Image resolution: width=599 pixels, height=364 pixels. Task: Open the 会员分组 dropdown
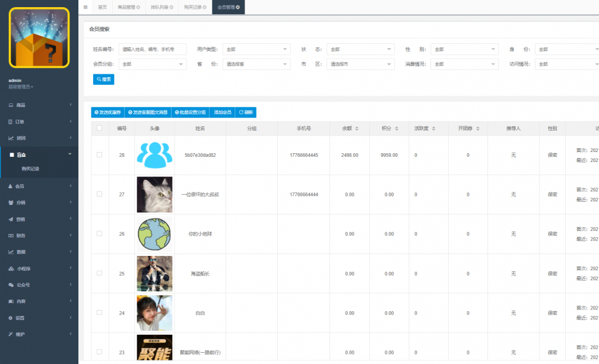point(153,64)
